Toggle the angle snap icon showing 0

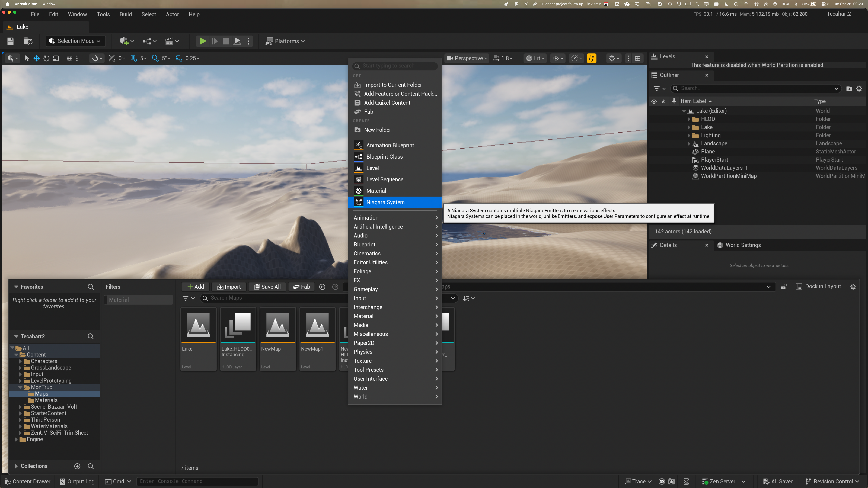(x=112, y=58)
